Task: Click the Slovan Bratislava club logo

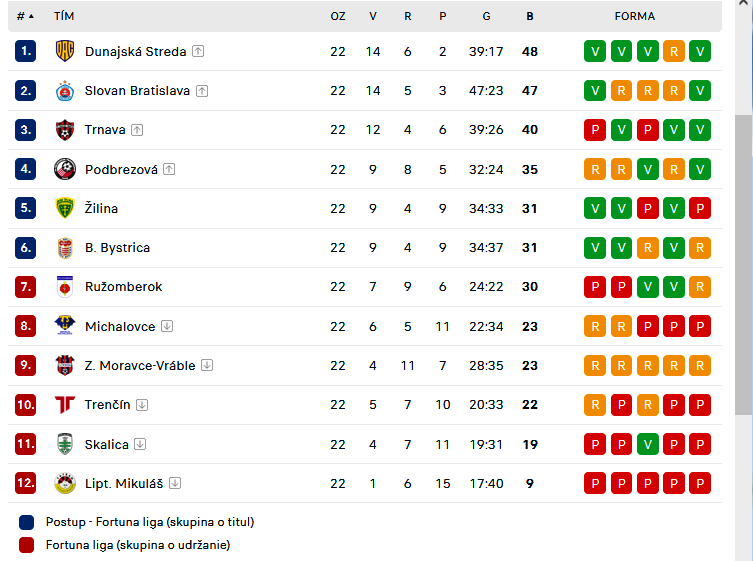Action: [x=65, y=91]
